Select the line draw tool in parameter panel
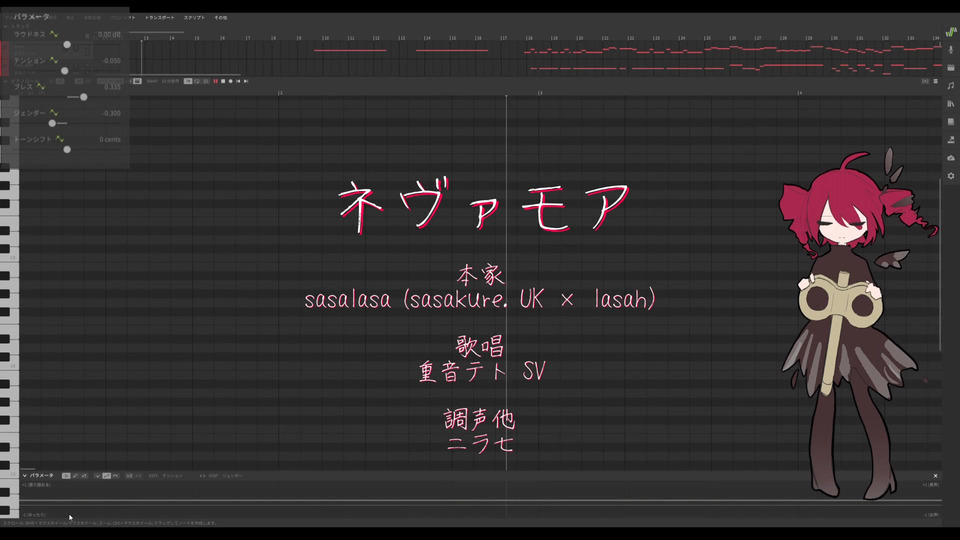The image size is (960, 540). pos(84,476)
